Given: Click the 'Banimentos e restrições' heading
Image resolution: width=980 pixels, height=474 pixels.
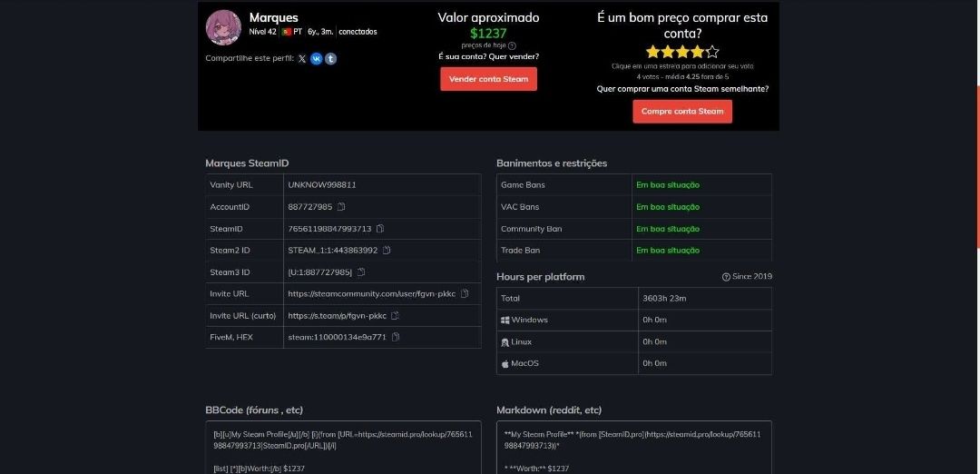Looking at the screenshot, I should point(552,163).
